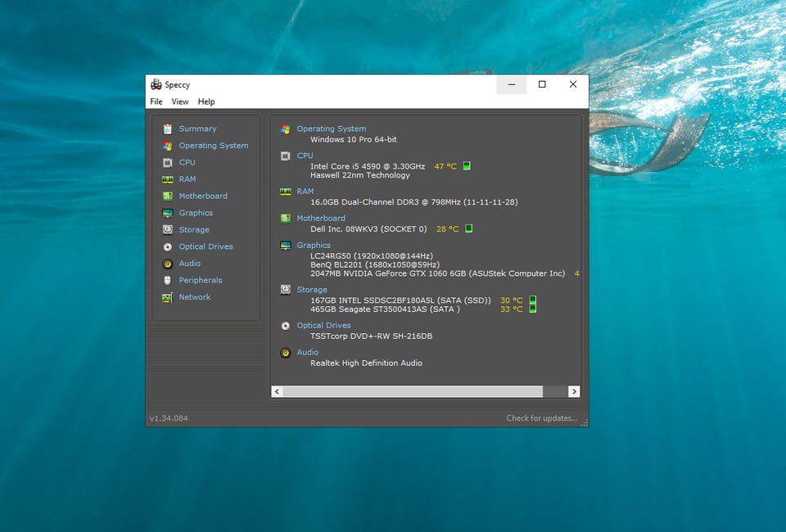Open the Storage heading in summary panel
This screenshot has height=532, width=786.
[312, 290]
